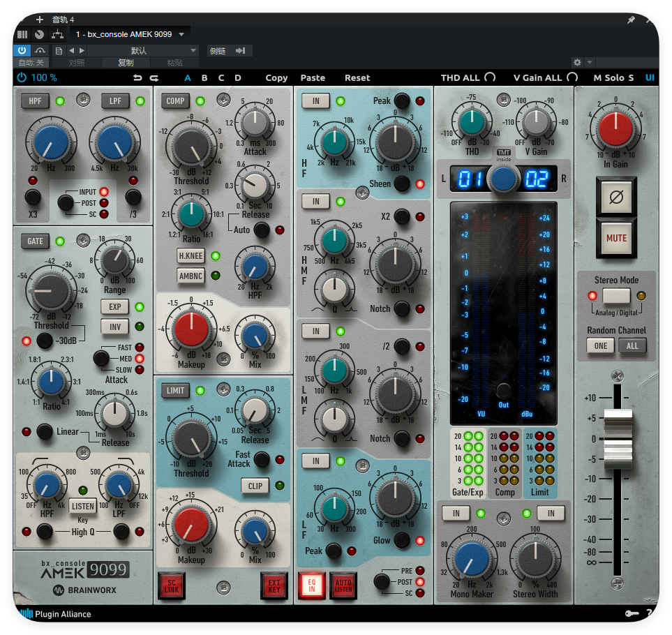
Task: Toggle the LIMIT section button
Action: 175,390
